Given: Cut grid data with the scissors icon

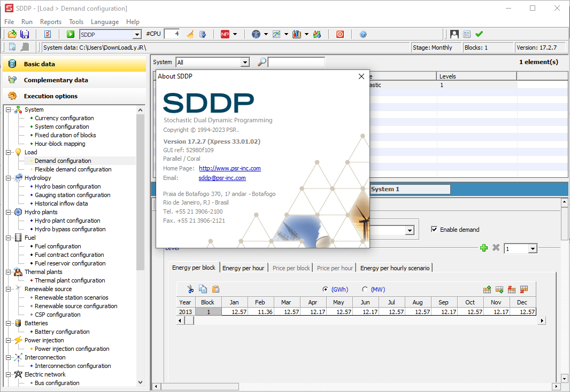Looking at the screenshot, I should coord(190,289).
